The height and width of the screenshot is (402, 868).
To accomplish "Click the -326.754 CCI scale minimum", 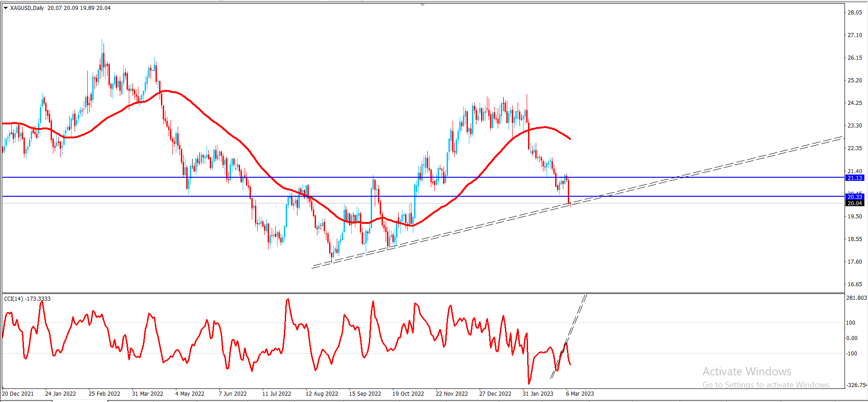I will point(857,385).
